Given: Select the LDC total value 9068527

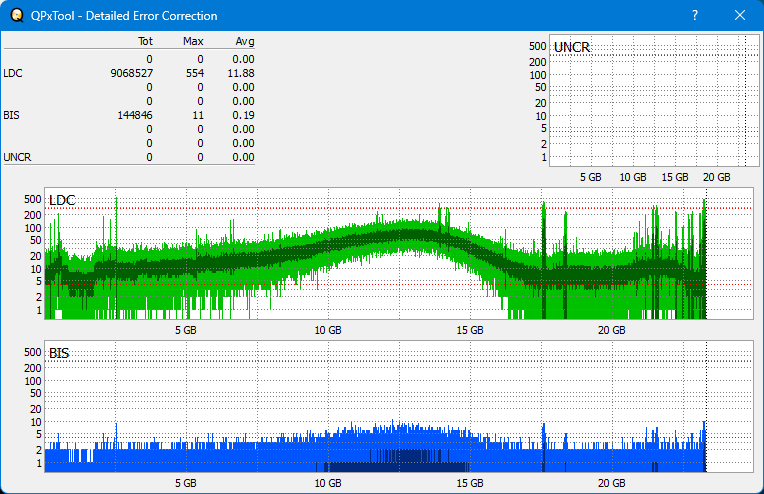Looking at the screenshot, I should pyautogui.click(x=132, y=73).
